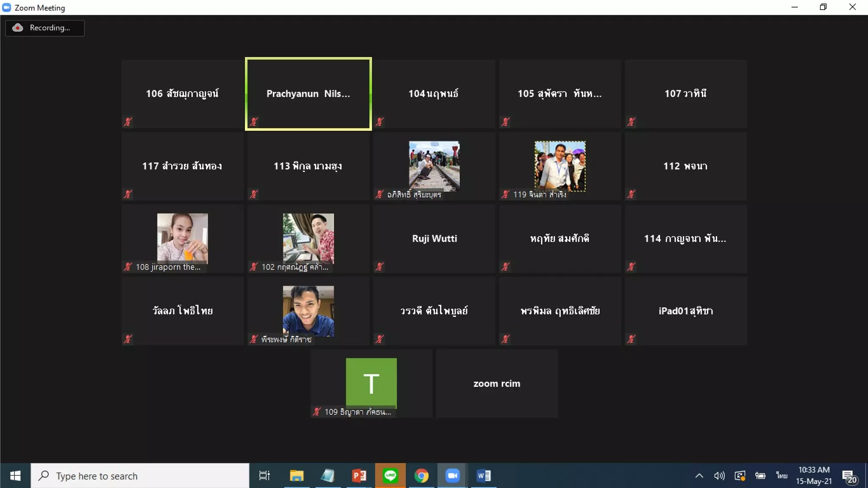Image resolution: width=868 pixels, height=488 pixels.
Task: Click muted mic icon on Ruji Wutti tile
Action: 380,266
